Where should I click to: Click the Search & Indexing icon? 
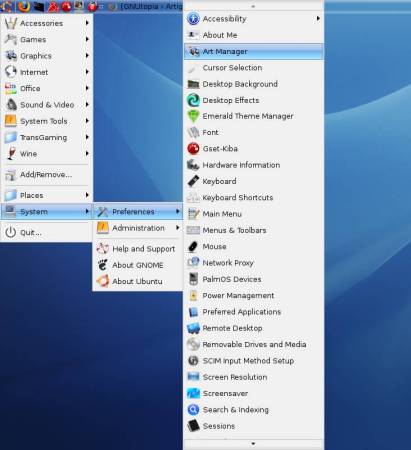[x=193, y=410]
